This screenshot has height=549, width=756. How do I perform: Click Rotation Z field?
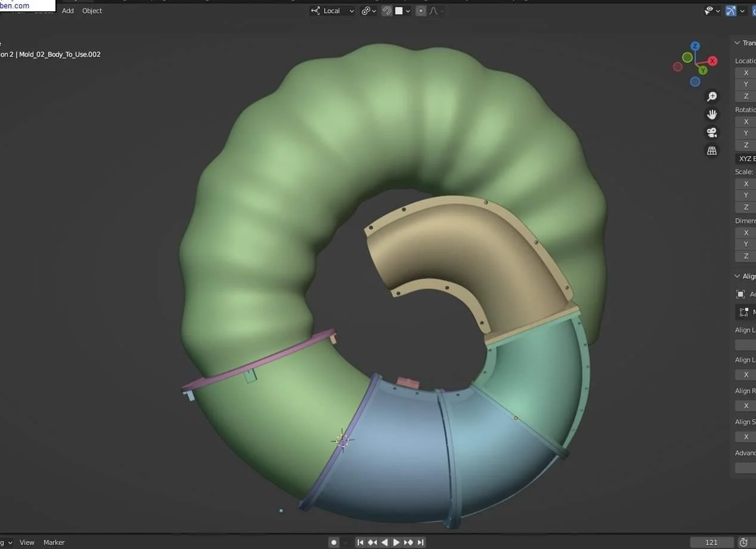745,145
